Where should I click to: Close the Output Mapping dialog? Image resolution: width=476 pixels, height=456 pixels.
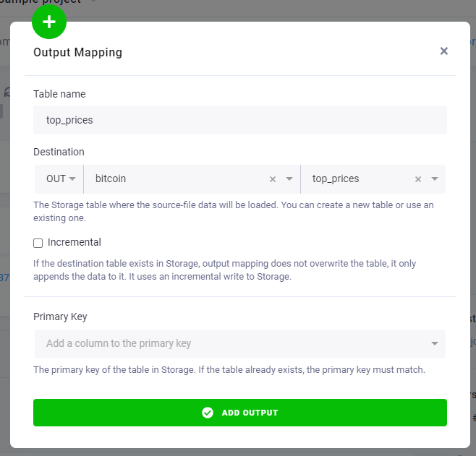pyautogui.click(x=444, y=51)
